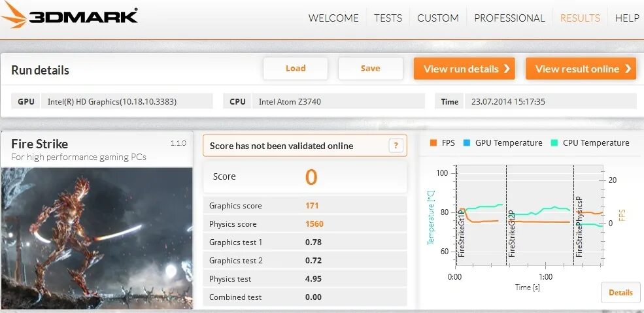
Task: Toggle the FPS legend swatch
Action: click(433, 143)
